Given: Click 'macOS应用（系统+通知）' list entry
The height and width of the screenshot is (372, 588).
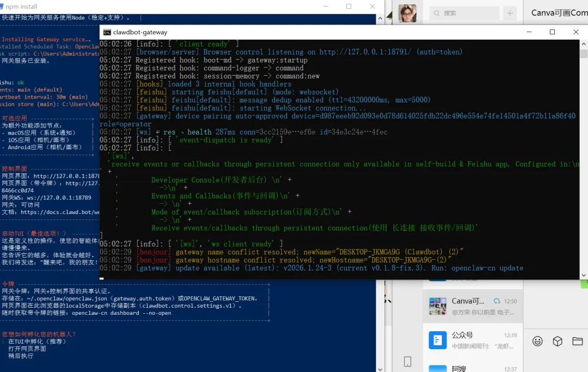Looking at the screenshot, I should pos(41,133).
